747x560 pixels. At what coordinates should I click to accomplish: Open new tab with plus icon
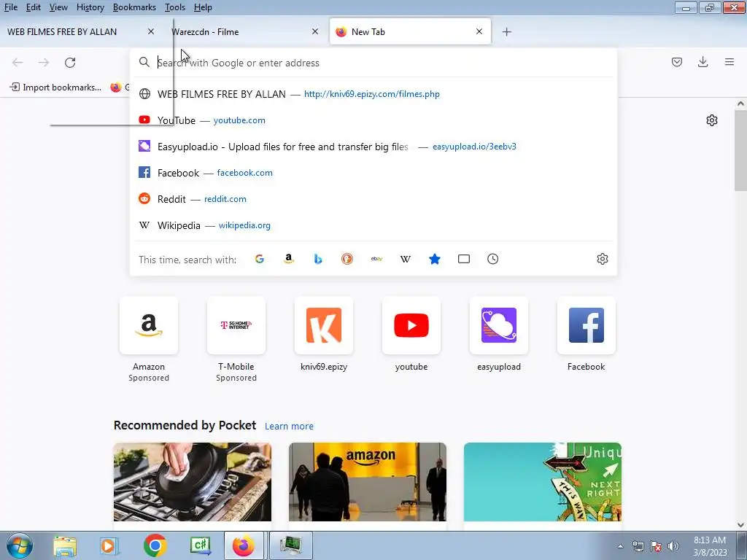click(506, 32)
